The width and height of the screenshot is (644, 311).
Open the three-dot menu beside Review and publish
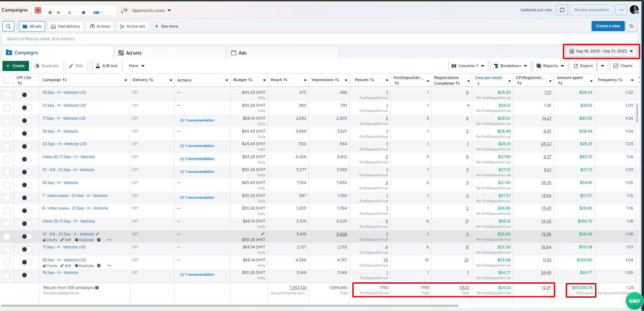(x=621, y=10)
